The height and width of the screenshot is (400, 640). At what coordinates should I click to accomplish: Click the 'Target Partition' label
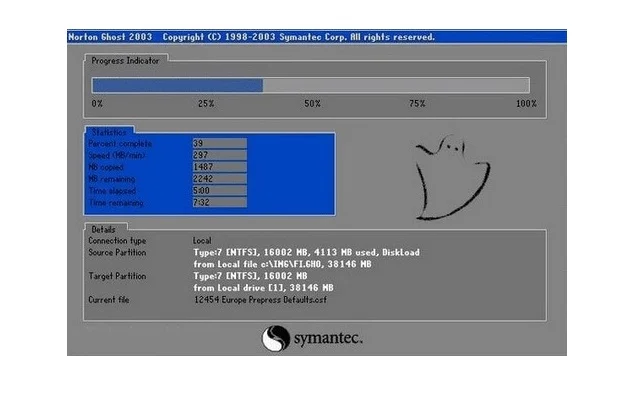tap(117, 276)
